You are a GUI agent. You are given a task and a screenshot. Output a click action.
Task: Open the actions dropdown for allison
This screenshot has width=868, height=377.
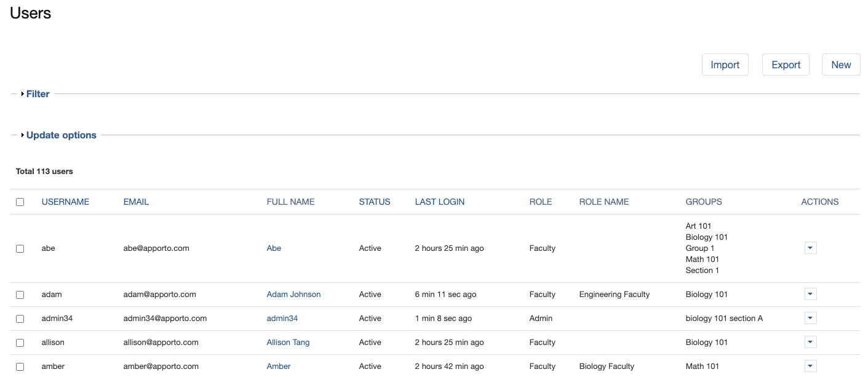tap(811, 342)
